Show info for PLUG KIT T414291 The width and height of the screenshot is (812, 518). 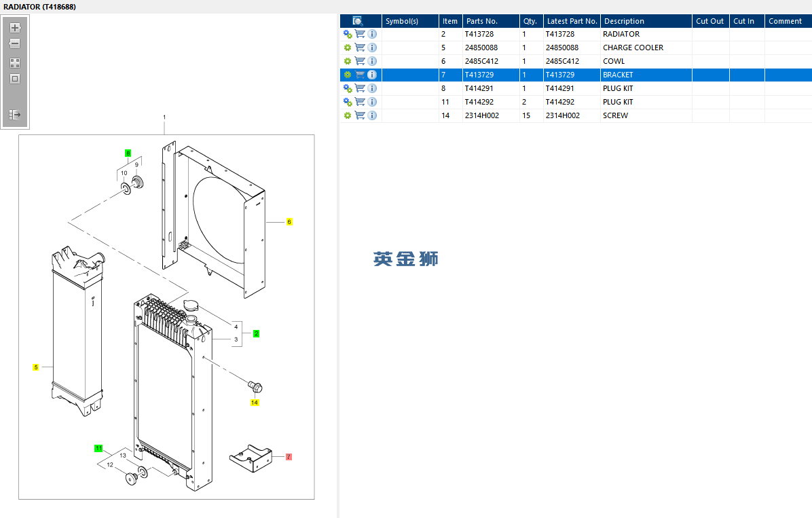(x=372, y=88)
